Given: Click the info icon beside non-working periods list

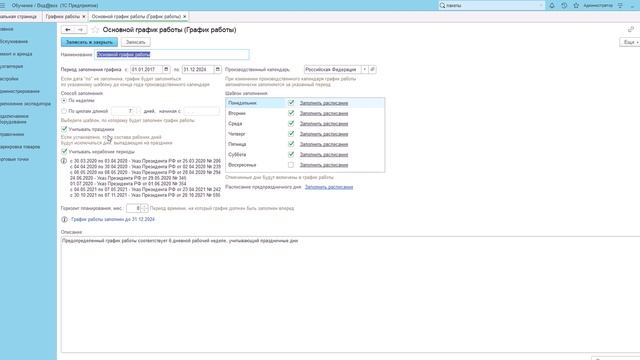Looking at the screenshot, I should [64, 161].
